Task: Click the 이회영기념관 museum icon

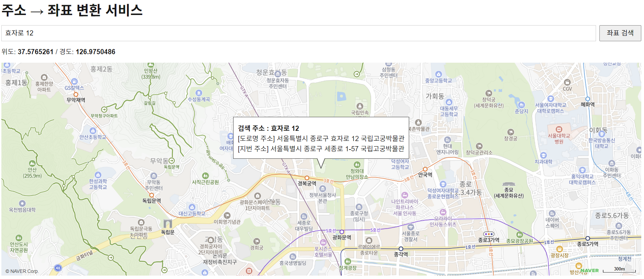Action: pos(227,215)
